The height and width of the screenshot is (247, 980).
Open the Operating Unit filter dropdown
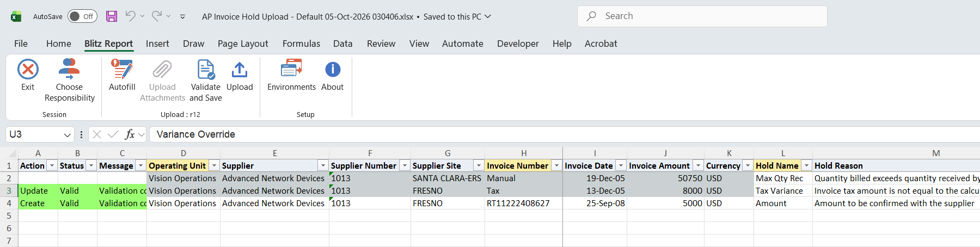[x=215, y=165]
